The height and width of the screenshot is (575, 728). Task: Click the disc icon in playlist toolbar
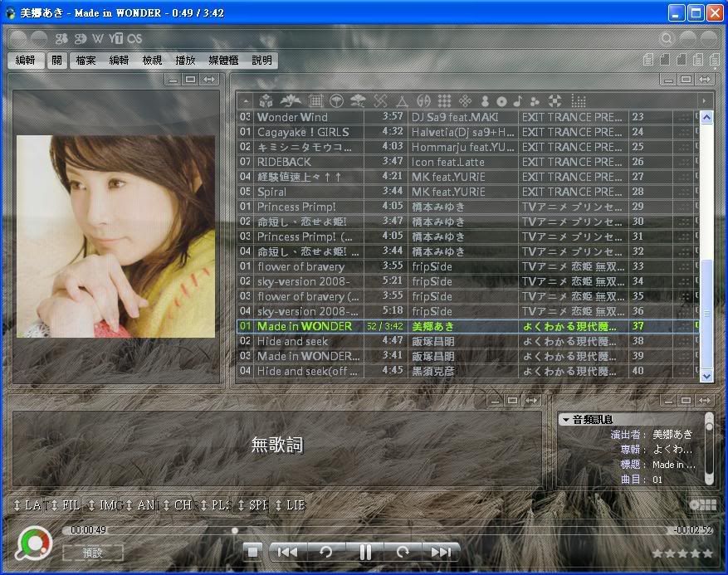click(501, 101)
